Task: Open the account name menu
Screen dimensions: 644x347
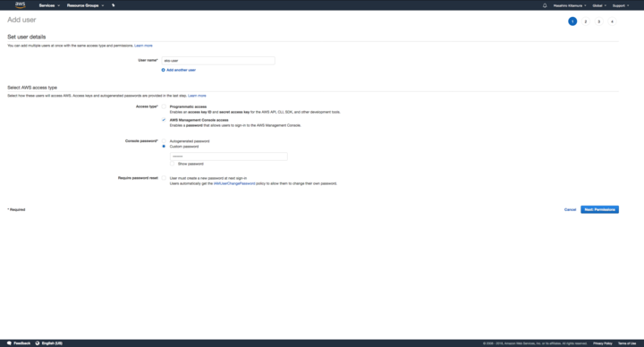Action: (x=570, y=5)
